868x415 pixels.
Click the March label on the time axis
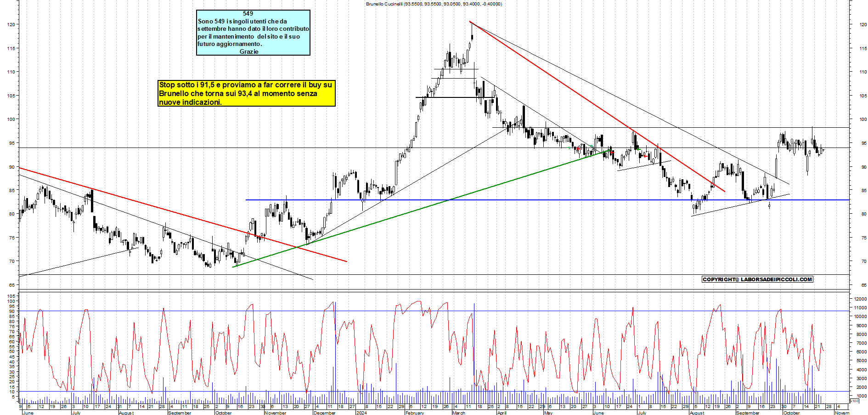pos(459,413)
